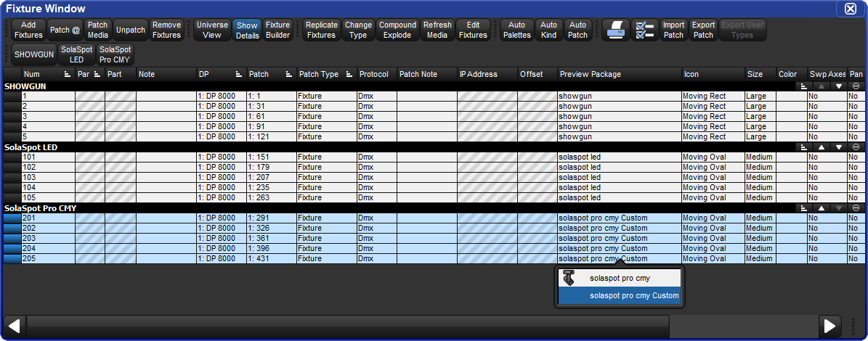
Task: Move SHOWGUN group down with arrow
Action: [839, 86]
